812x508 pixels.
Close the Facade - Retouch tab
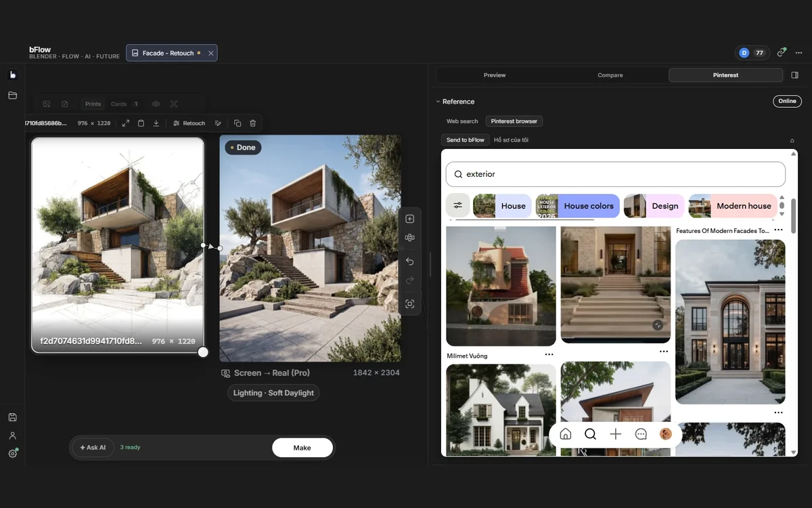[x=211, y=53]
